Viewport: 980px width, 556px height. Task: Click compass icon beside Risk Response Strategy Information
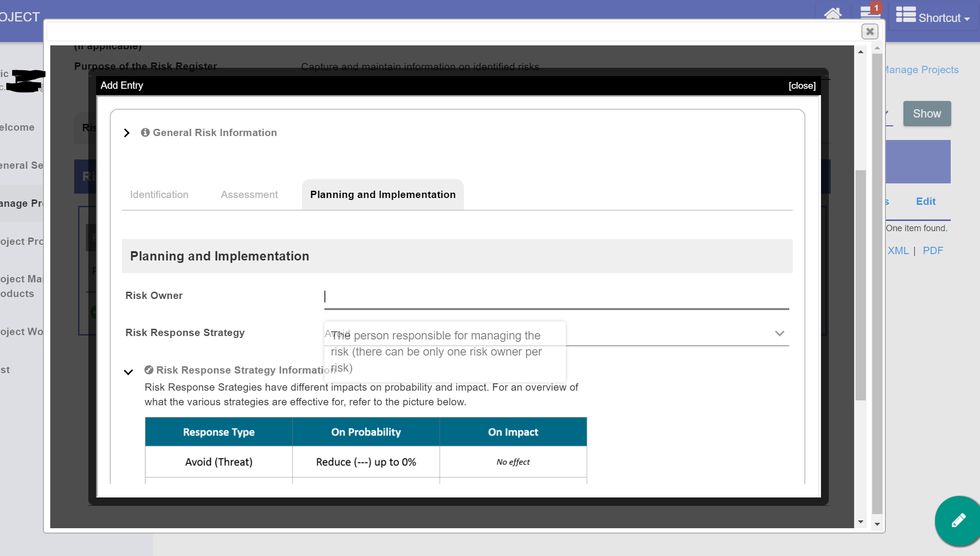pos(149,370)
